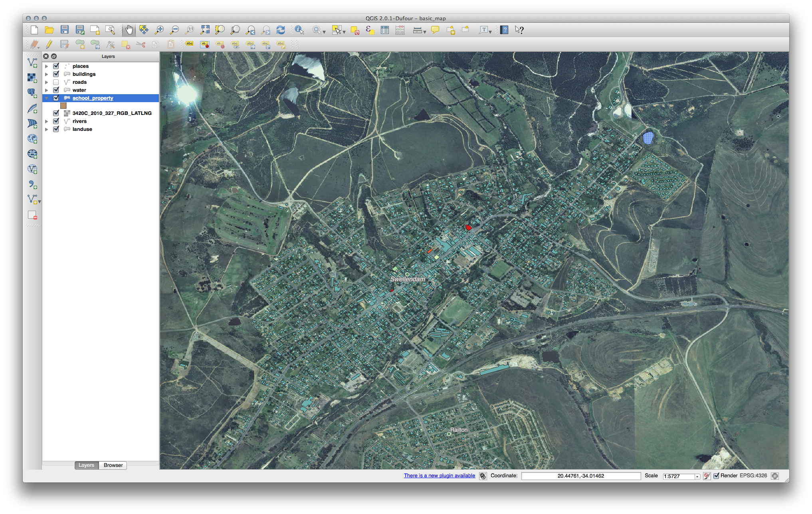
Task: Select the Pan Map tool
Action: click(x=129, y=30)
